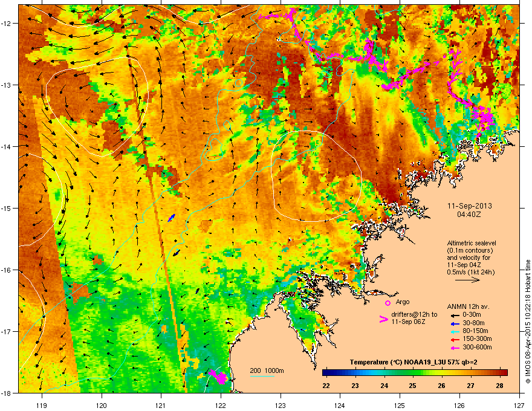The width and height of the screenshot is (532, 411).
Task: Click the -12 latitude axis label
Action: tap(6, 23)
